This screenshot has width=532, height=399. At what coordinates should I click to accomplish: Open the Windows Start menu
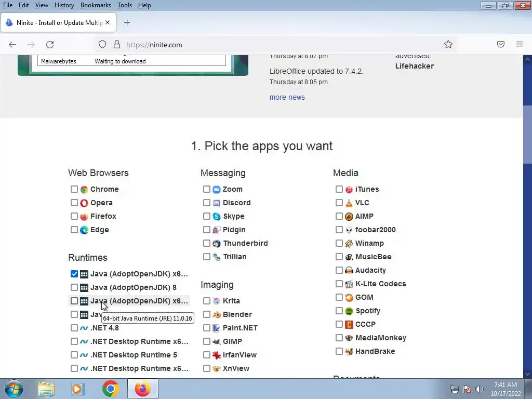[x=14, y=389]
